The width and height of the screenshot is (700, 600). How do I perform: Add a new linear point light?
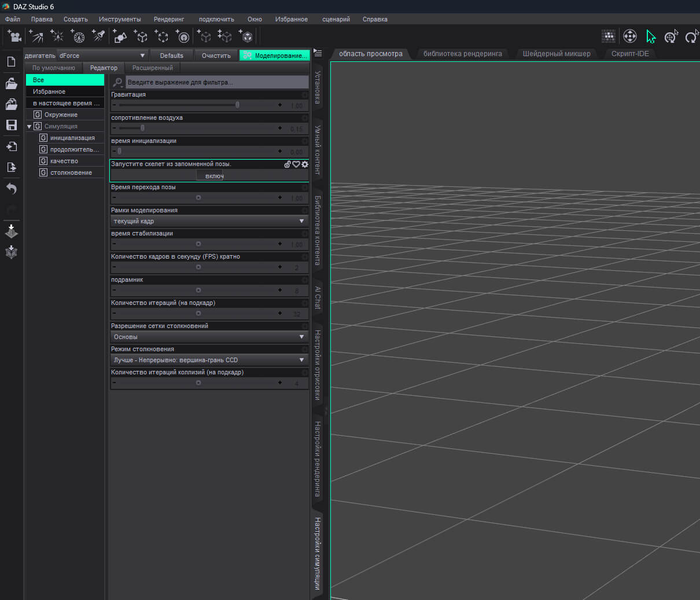coord(78,36)
